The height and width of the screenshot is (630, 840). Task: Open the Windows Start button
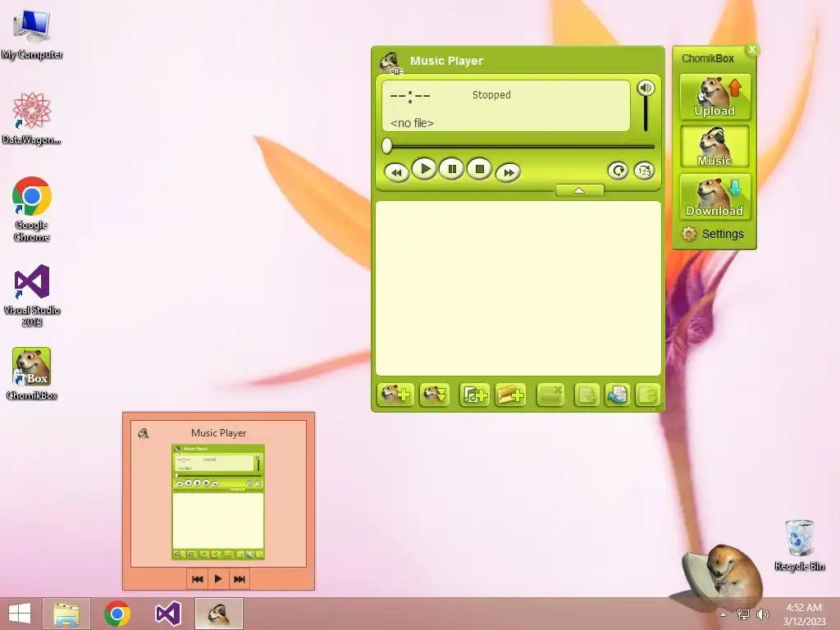(20, 614)
